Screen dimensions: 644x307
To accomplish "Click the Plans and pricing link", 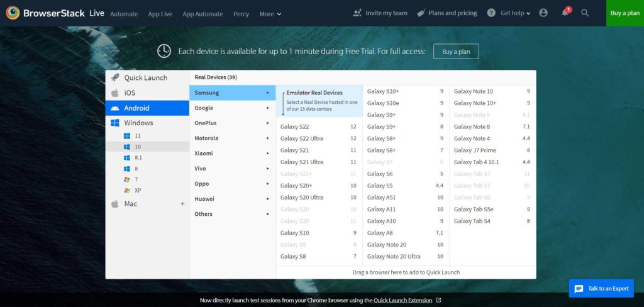I will 447,13.
